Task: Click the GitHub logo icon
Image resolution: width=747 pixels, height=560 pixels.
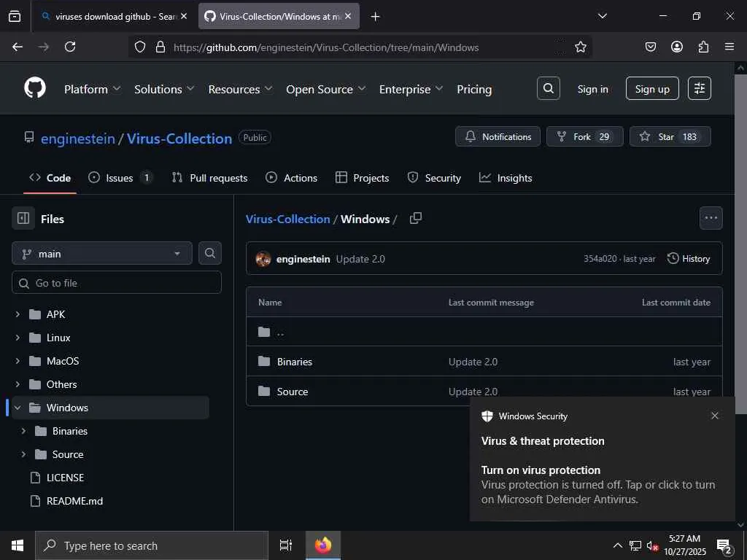Action: click(35, 88)
